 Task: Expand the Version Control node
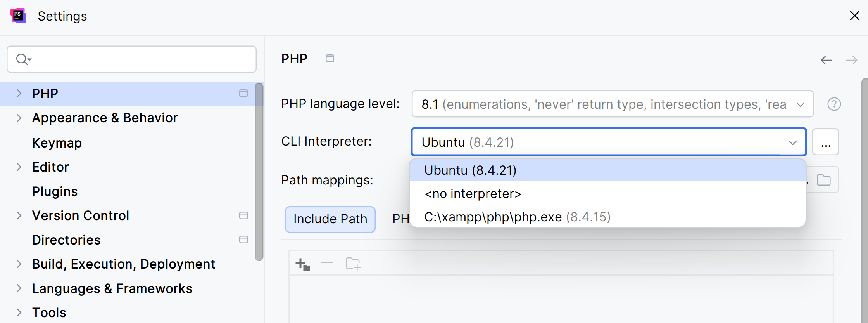pos(19,215)
